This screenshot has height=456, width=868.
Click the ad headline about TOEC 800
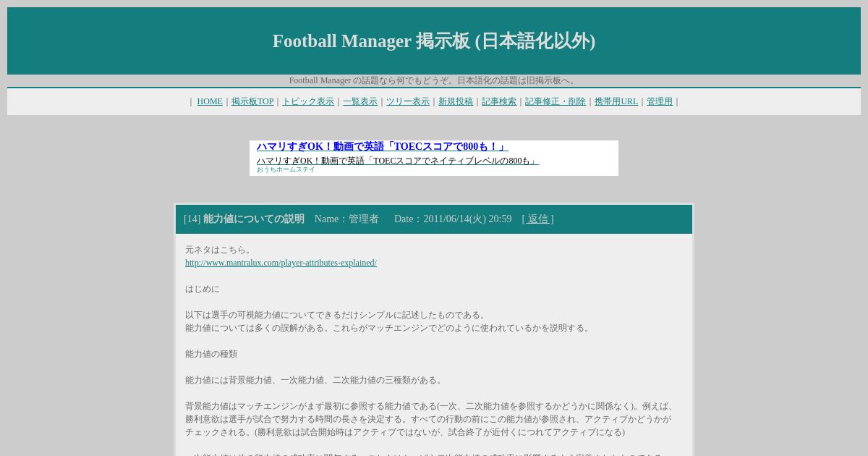point(383,147)
